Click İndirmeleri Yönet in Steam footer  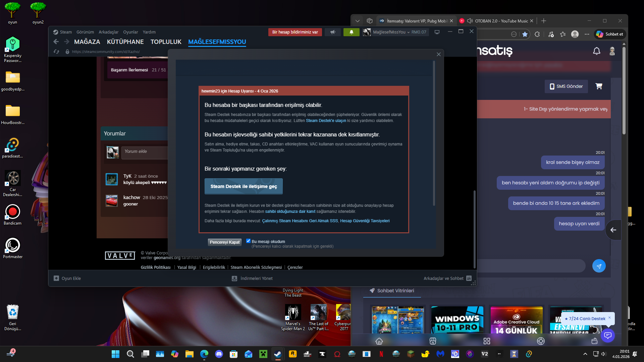click(252, 278)
